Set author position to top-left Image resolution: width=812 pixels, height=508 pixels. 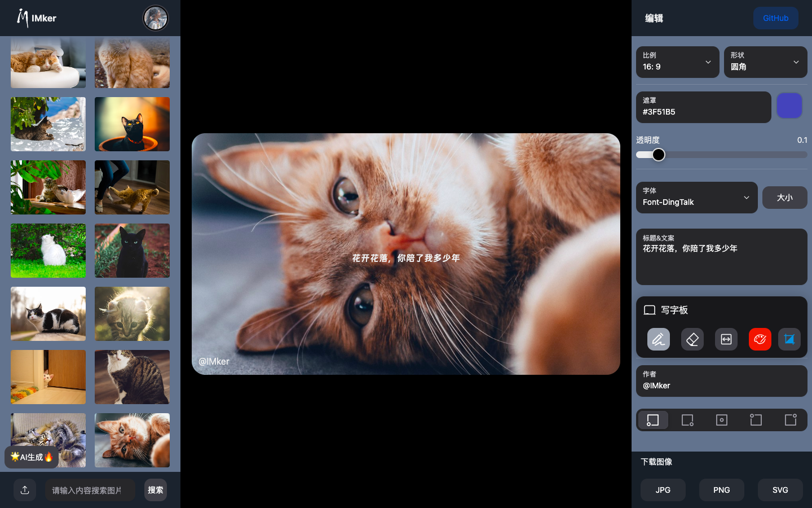coord(756,420)
